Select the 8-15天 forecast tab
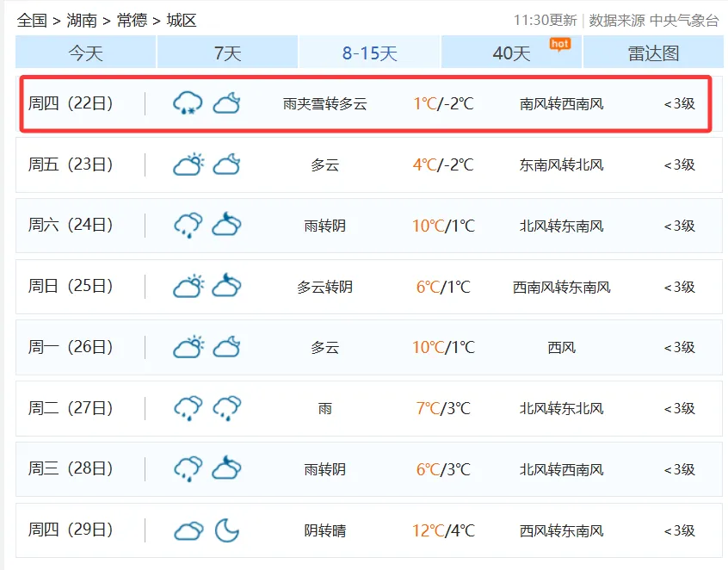 (x=369, y=53)
